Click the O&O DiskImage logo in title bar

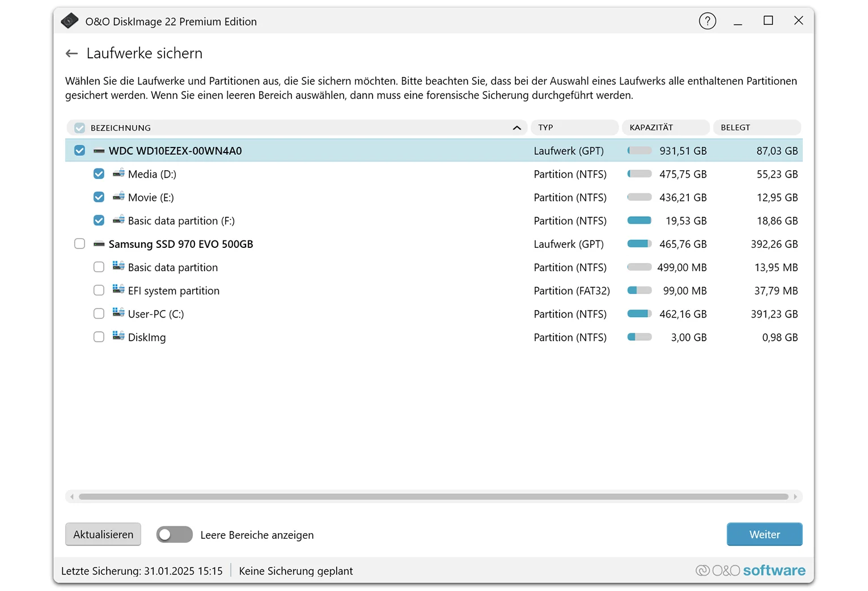70,21
